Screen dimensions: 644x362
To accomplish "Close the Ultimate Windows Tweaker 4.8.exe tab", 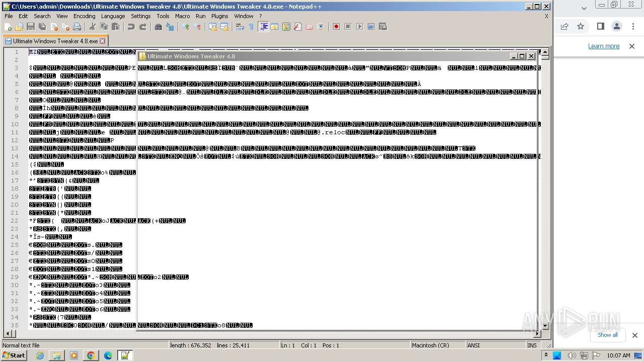I will pos(103,41).
